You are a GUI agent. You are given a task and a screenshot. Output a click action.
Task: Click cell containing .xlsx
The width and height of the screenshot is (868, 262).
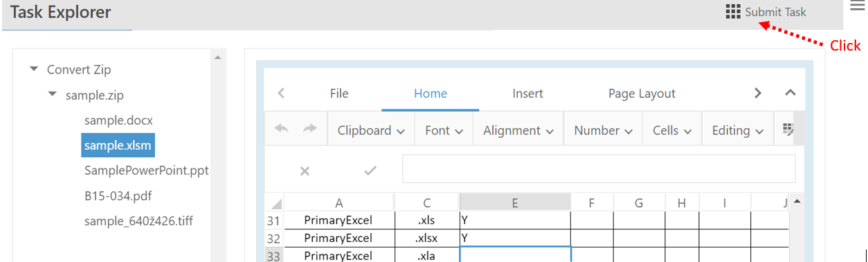pos(427,238)
